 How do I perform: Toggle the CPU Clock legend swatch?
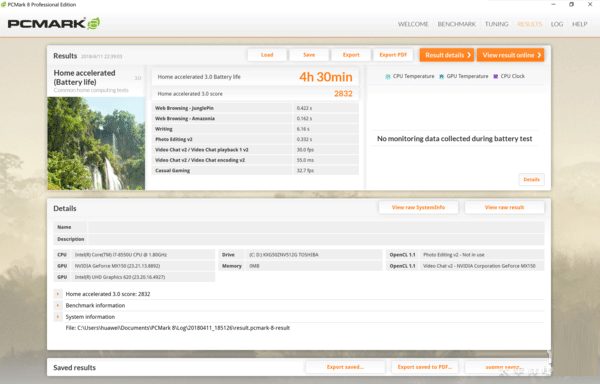[496, 76]
